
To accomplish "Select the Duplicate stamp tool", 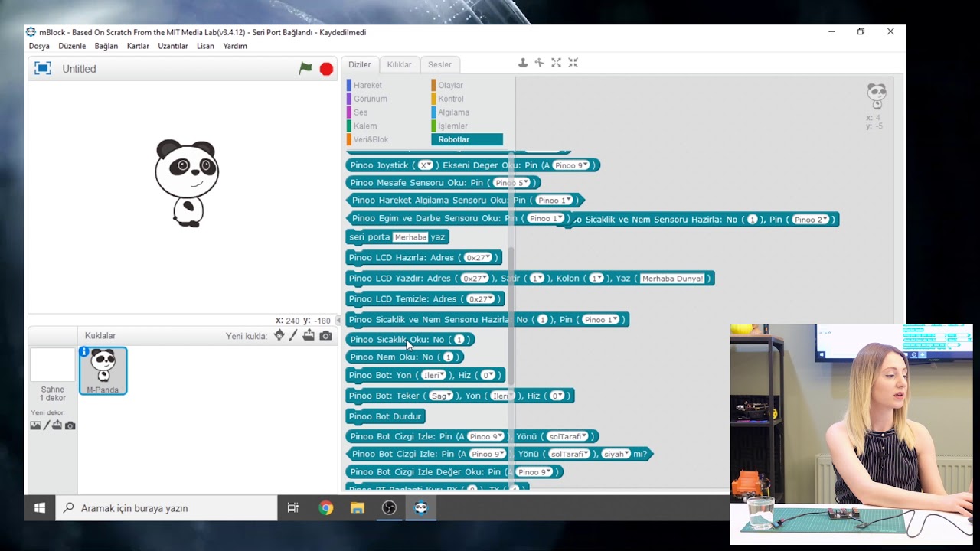I will click(523, 63).
